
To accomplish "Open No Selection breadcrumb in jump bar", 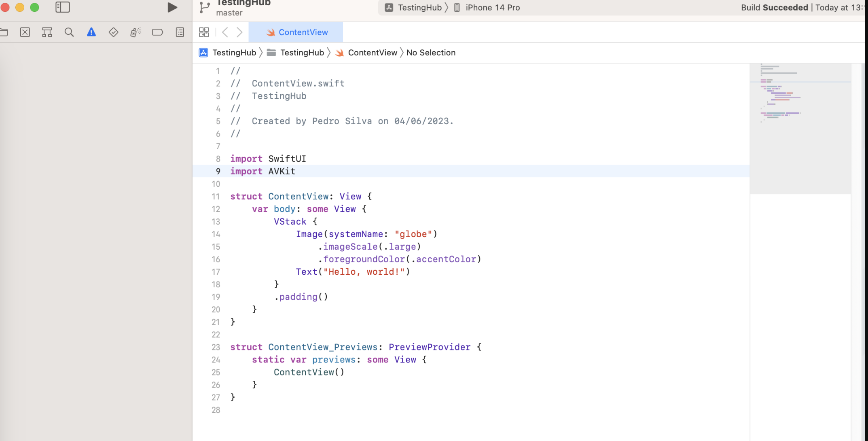I will [431, 53].
